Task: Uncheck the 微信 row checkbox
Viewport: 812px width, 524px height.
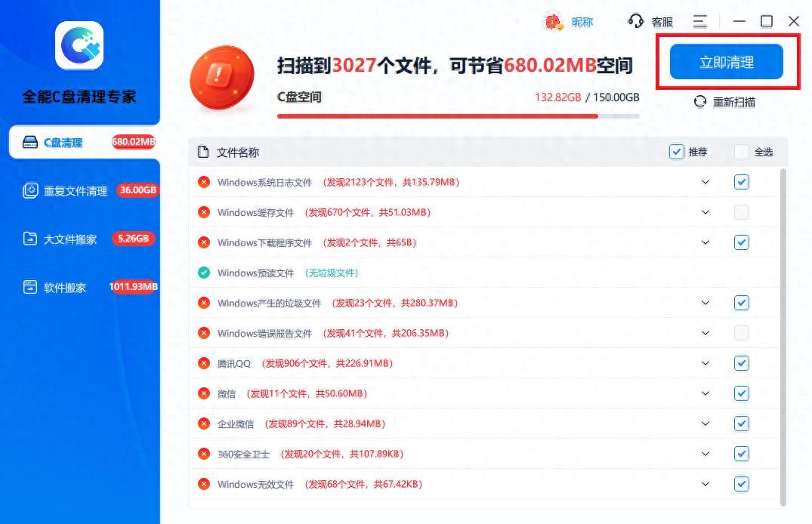Action: point(742,393)
